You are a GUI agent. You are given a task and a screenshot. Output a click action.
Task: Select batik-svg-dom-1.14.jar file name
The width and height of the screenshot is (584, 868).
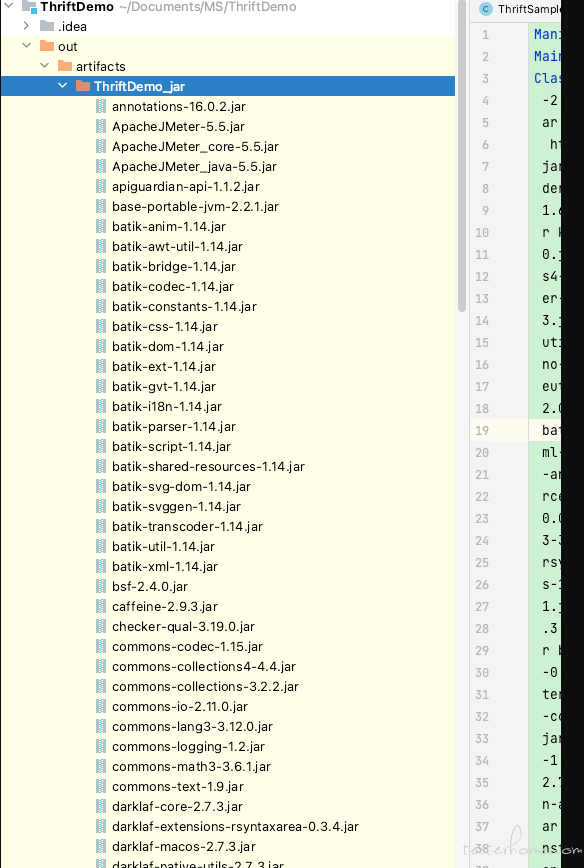tap(181, 486)
